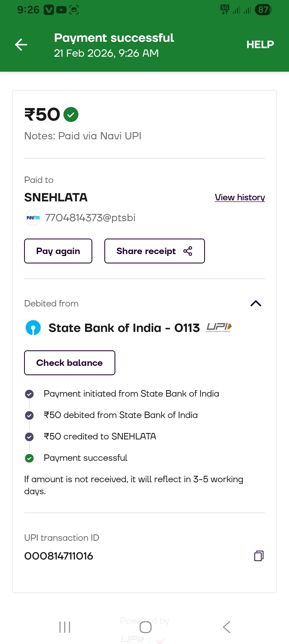Tap the UPI transaction ID number
Viewport: 289px width, 644px height.
tap(59, 556)
